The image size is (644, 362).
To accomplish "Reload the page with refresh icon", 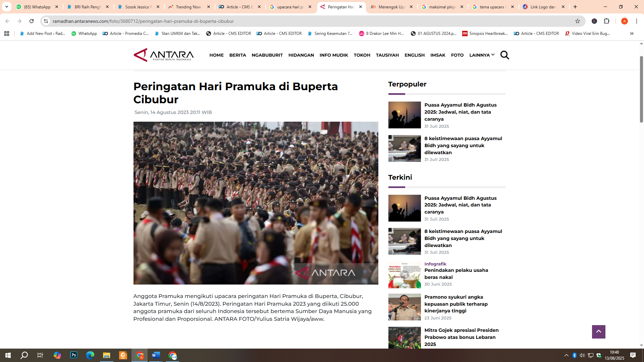I will pyautogui.click(x=32, y=21).
